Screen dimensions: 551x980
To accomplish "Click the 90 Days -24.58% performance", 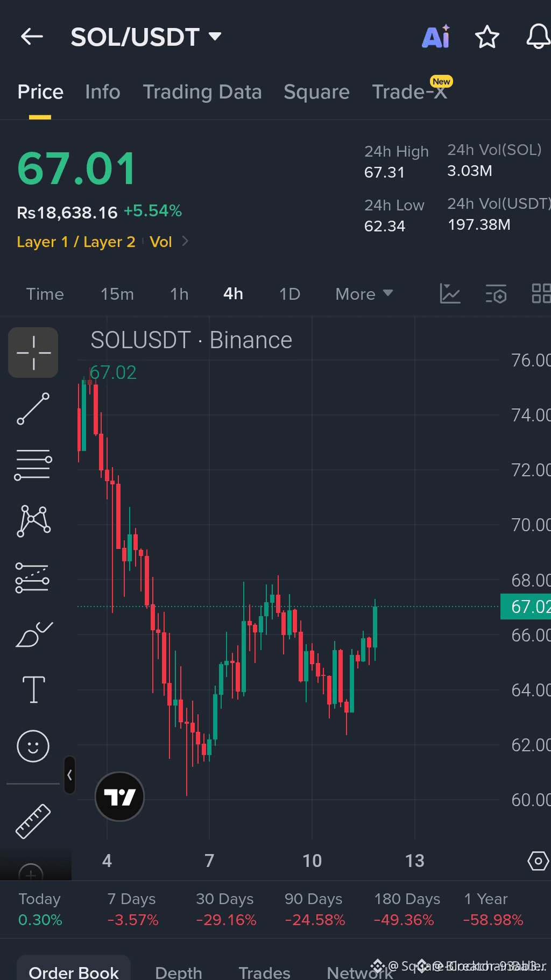I will 315,910.
